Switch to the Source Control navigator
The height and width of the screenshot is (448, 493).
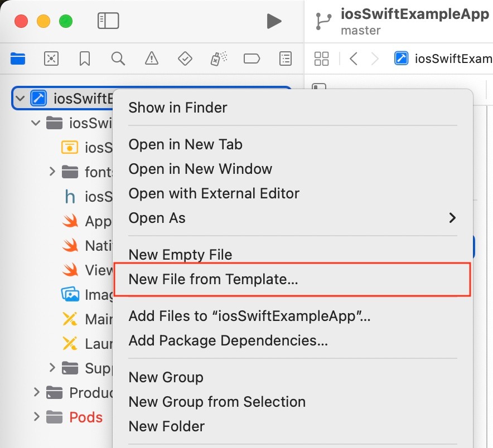51,59
